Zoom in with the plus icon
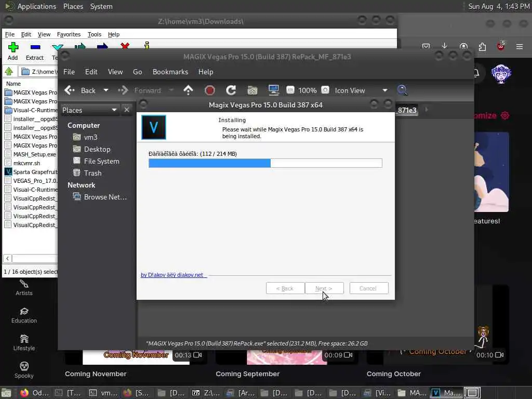The image size is (532, 399). (x=325, y=90)
